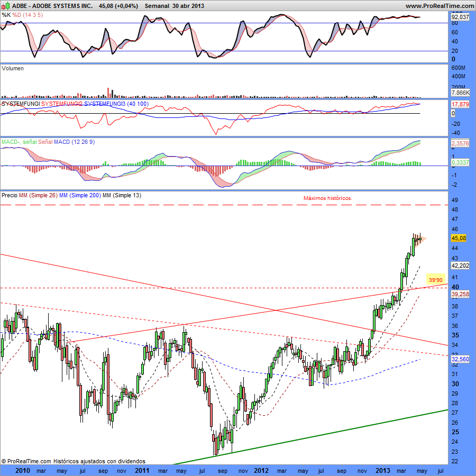This screenshot has height=476, width=476.
Task: Click the ProRealTime.com copyright footer text
Action: coord(73,461)
